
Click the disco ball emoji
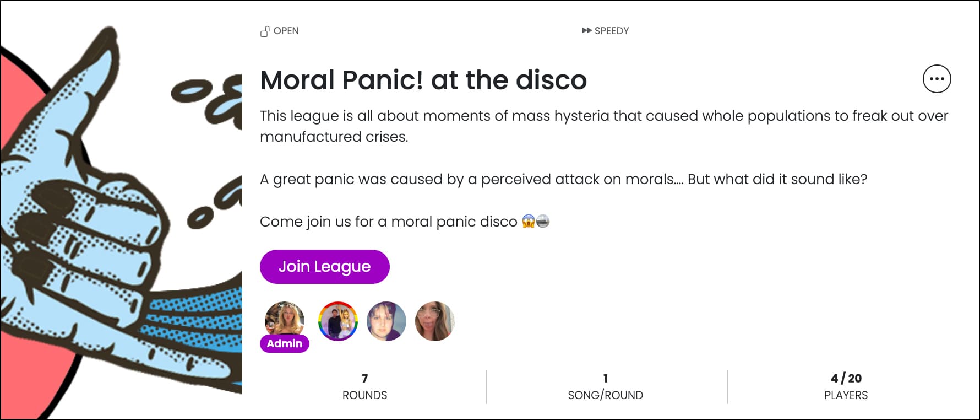(x=543, y=222)
